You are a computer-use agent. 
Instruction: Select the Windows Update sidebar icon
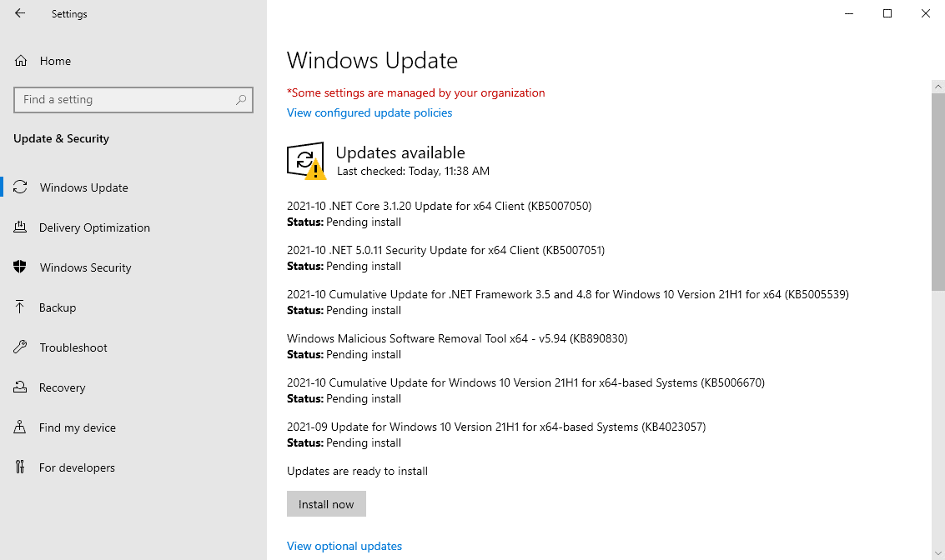tap(20, 187)
